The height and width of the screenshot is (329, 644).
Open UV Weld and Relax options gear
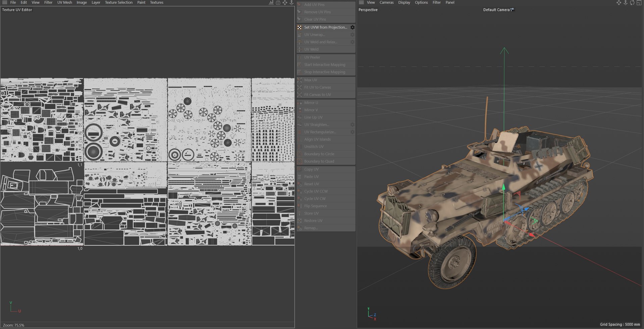[x=353, y=42]
